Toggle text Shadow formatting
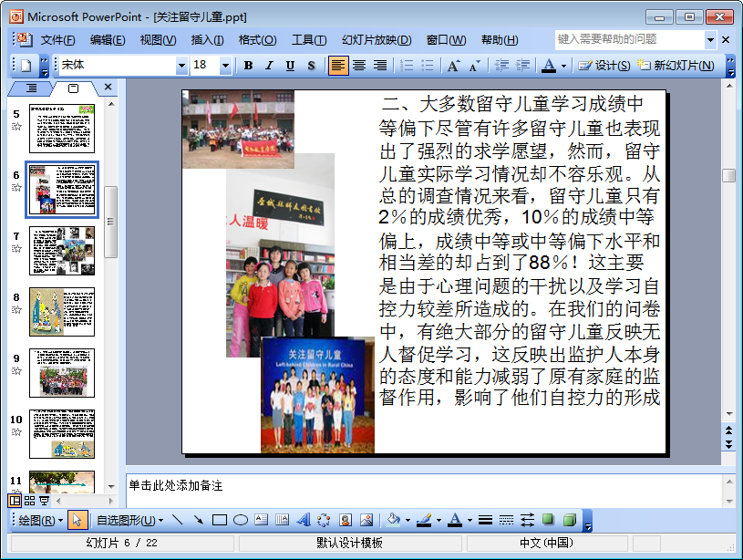 [311, 66]
